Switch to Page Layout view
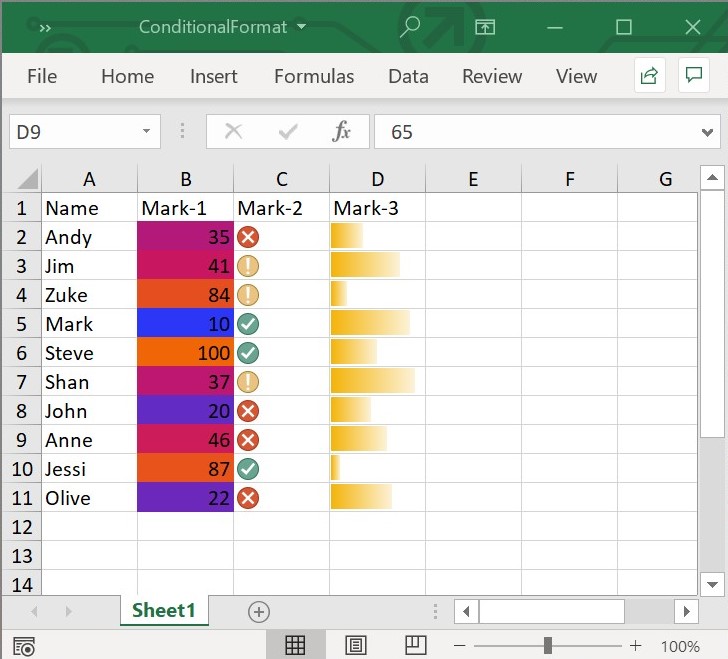 tap(355, 645)
